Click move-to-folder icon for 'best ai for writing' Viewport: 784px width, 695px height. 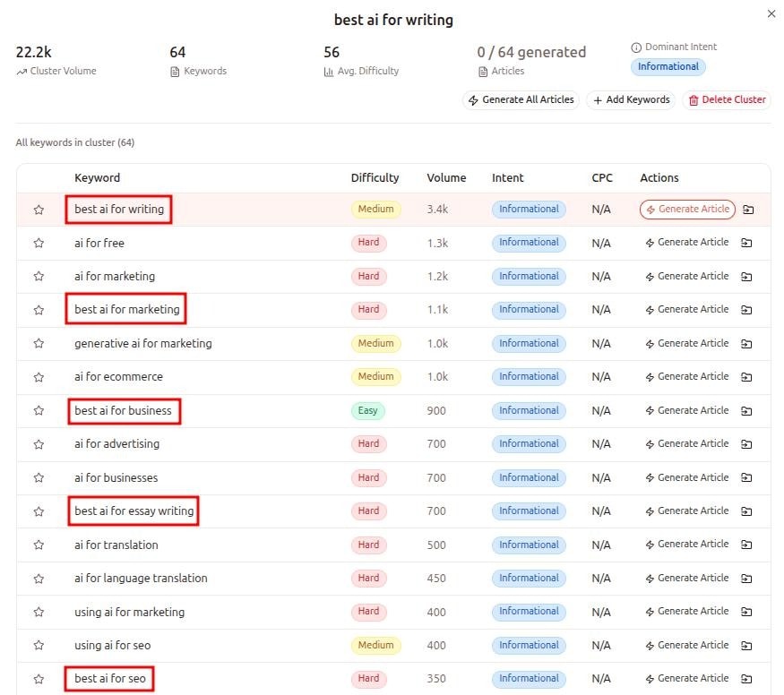tap(748, 210)
